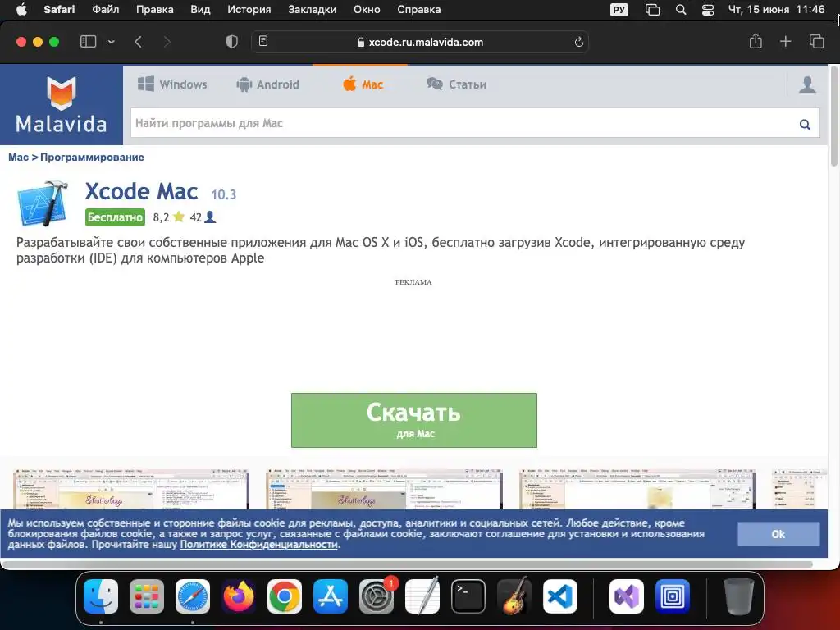Open Spotlight search in the menu bar
The height and width of the screenshot is (630, 840).
(681, 10)
